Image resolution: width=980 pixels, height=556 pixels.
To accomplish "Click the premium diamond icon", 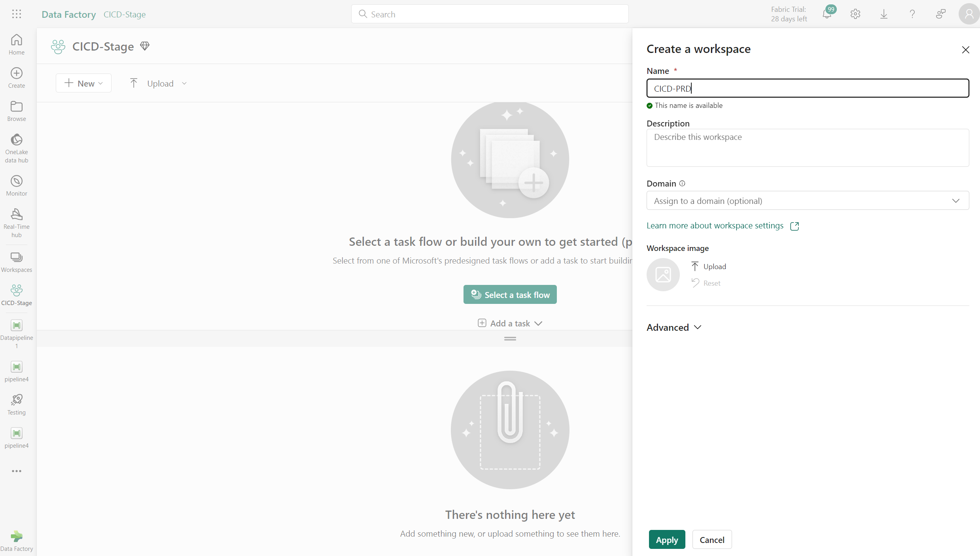I will (x=145, y=46).
